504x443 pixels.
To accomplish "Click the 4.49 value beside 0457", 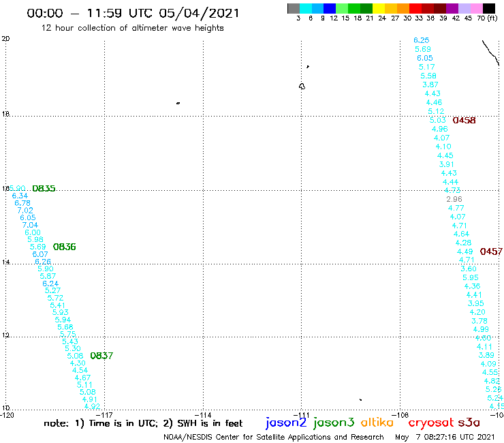I will 464,251.
